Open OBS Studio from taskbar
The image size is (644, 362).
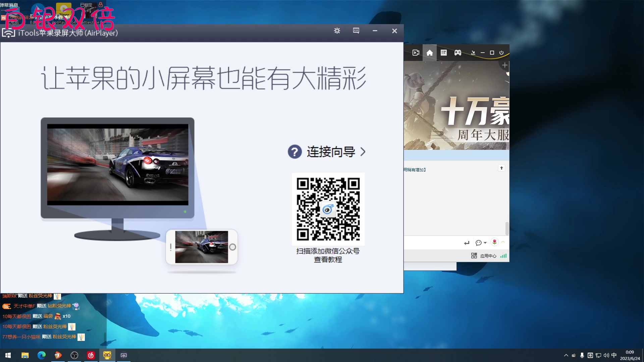(x=74, y=355)
